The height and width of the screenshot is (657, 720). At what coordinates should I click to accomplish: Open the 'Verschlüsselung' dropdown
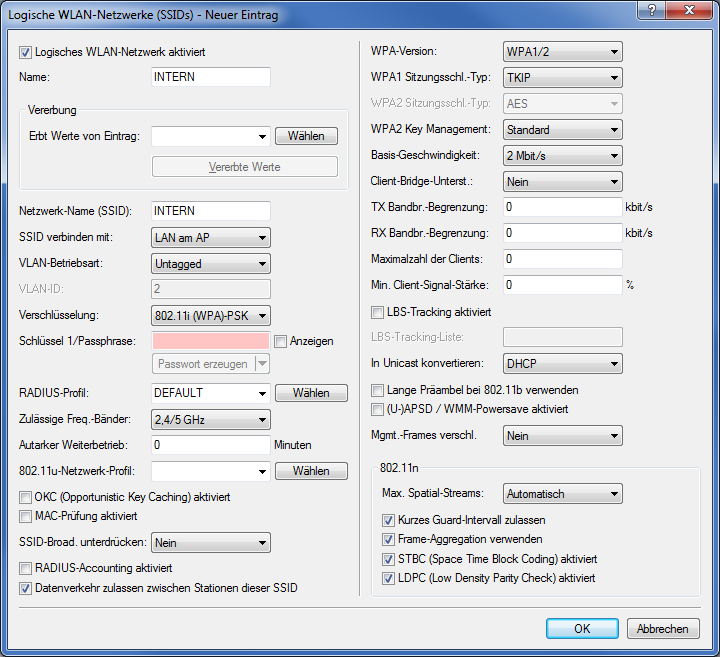210,315
